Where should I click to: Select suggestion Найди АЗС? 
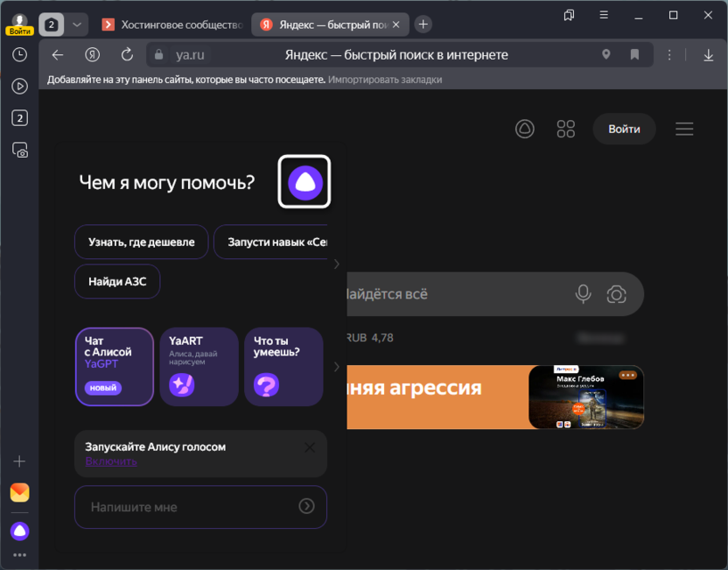tap(117, 282)
